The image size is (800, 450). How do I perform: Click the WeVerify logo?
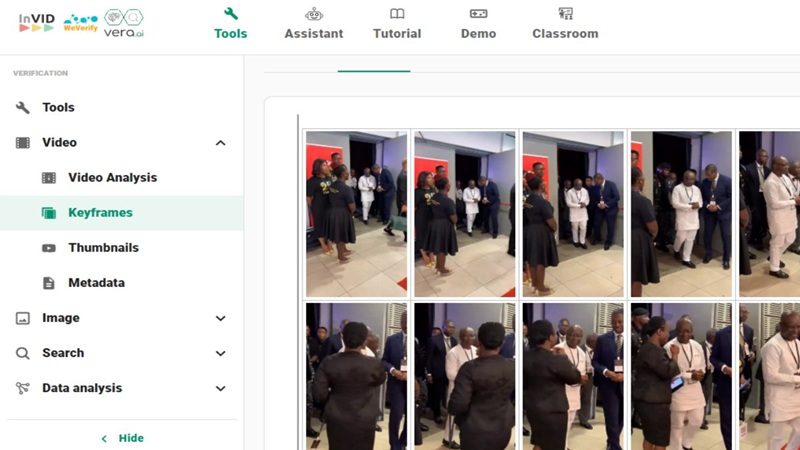(x=80, y=23)
